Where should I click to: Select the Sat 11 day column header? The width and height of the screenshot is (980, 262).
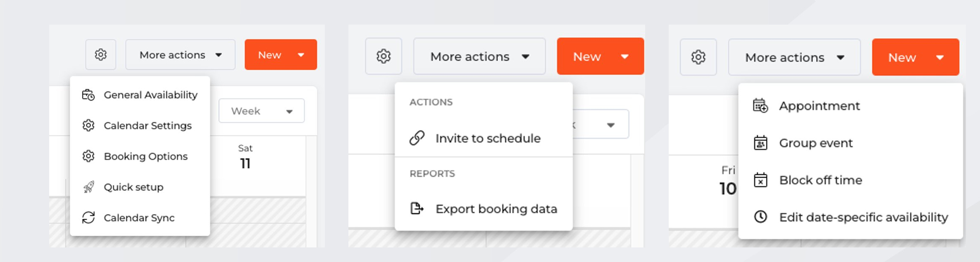[x=245, y=157]
